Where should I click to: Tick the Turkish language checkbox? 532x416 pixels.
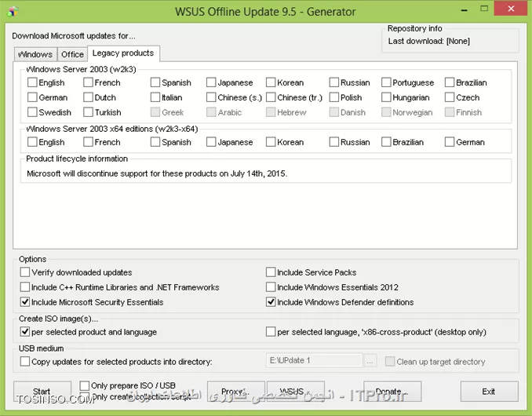[88, 112]
